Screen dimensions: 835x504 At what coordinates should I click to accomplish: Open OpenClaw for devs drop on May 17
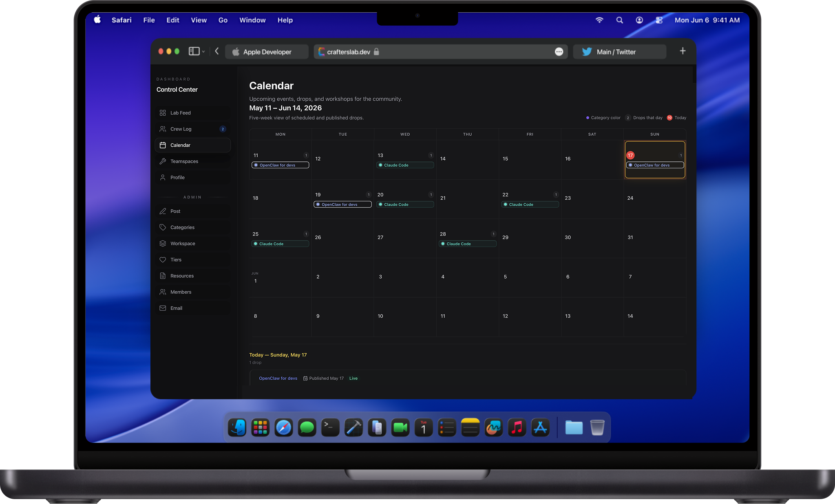pos(655,165)
